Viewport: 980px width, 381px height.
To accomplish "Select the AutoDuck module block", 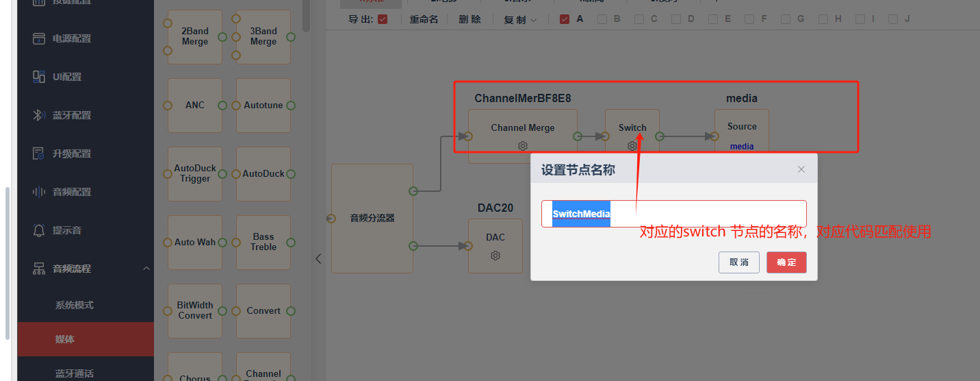I will (x=263, y=174).
